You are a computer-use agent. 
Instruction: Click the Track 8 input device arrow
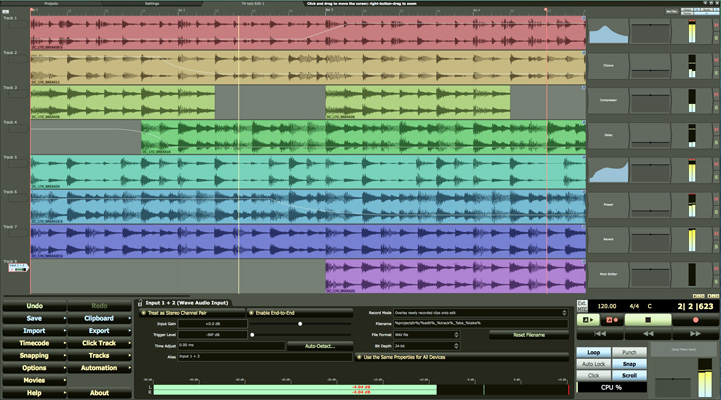(18, 268)
